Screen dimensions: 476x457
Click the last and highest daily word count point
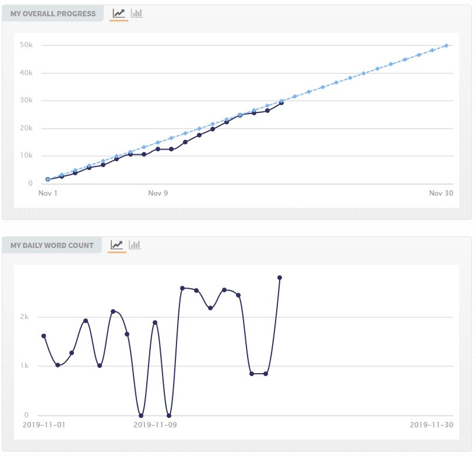tap(280, 278)
